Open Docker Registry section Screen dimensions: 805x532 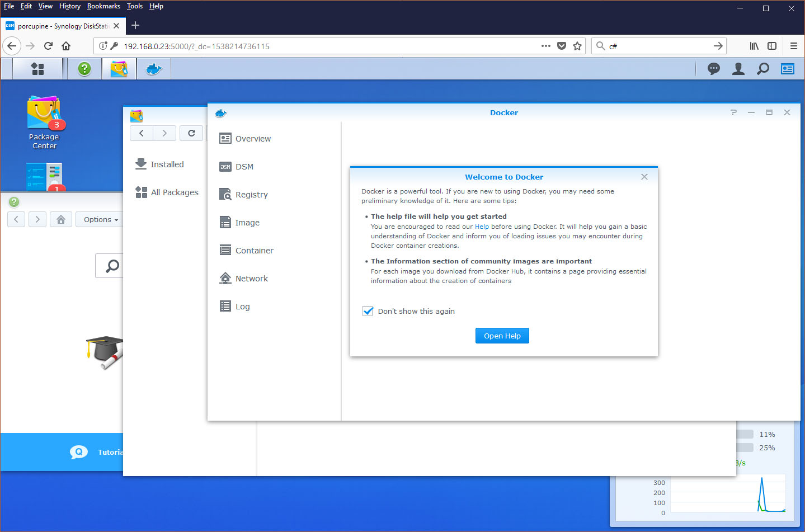pyautogui.click(x=252, y=195)
